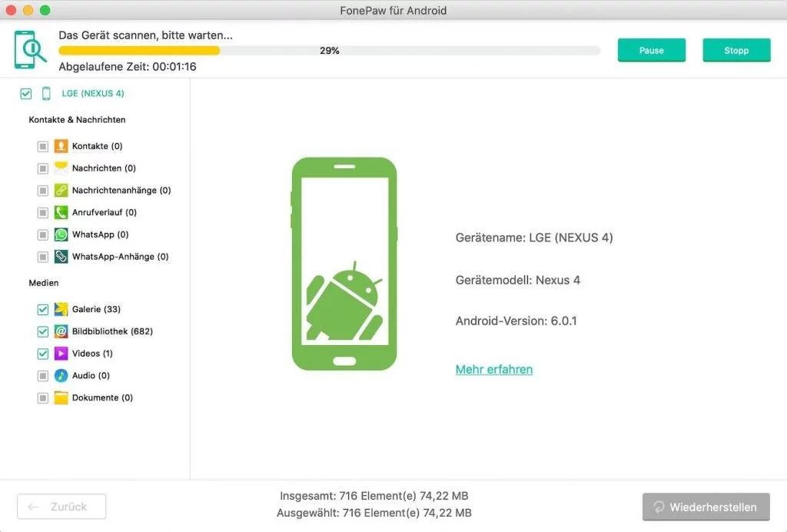The height and width of the screenshot is (532, 787).
Task: Click the Kontakte orange person icon
Action: [x=61, y=146]
